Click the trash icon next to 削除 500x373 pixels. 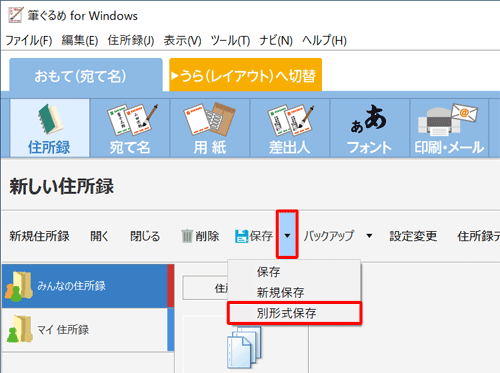pos(187,236)
